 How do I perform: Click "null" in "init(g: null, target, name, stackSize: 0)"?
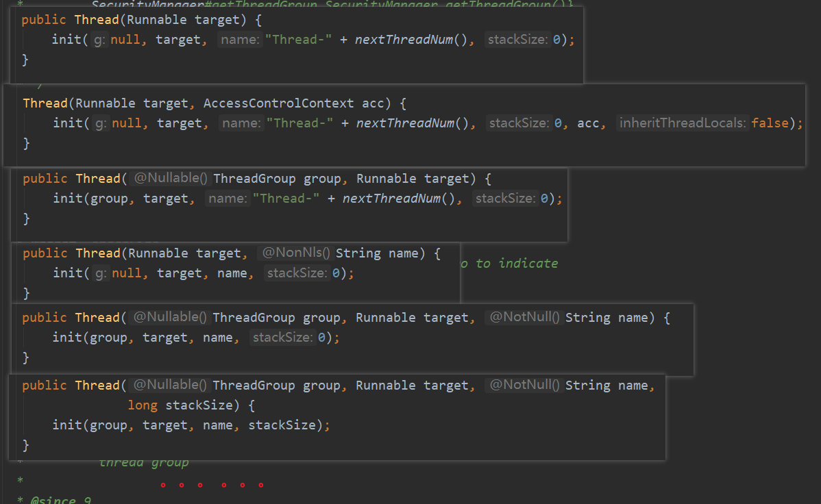click(x=126, y=273)
